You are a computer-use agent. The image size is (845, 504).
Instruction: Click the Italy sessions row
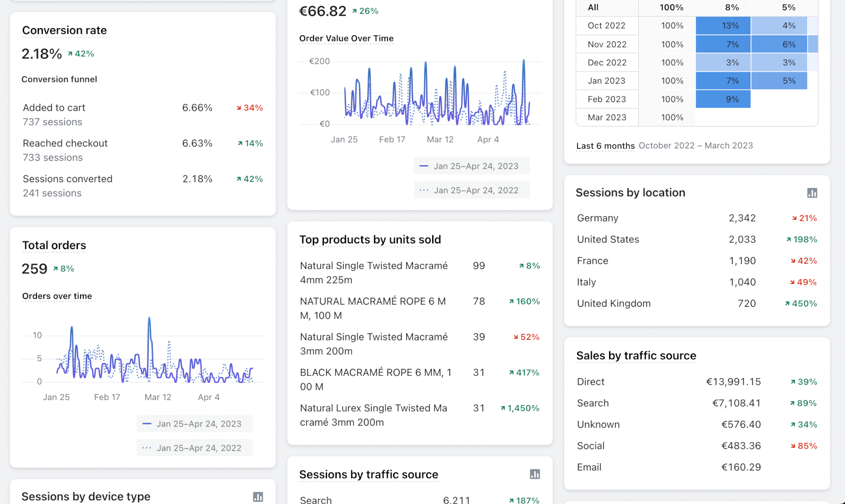(697, 282)
